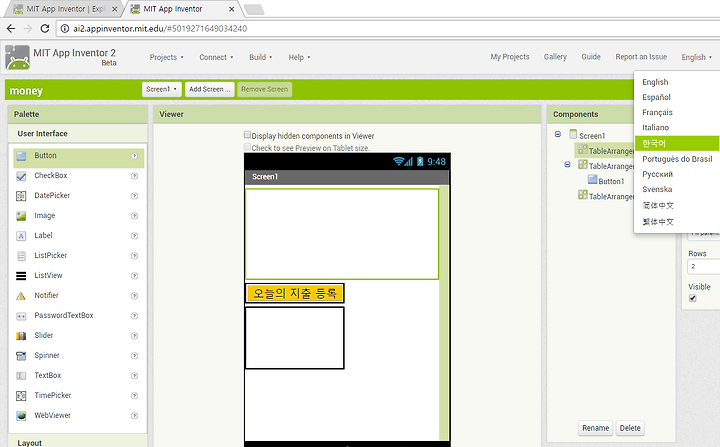Screen dimensions: 720x447
Task: Open the Report an Issue link
Action: click(641, 57)
